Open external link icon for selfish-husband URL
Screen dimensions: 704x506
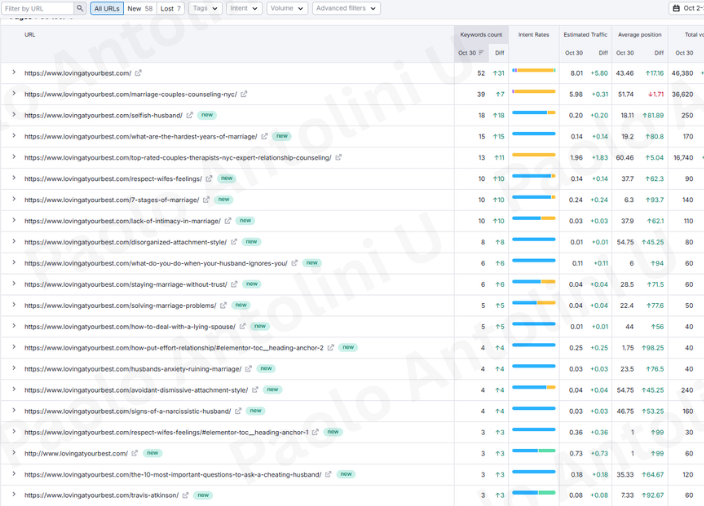tap(190, 115)
